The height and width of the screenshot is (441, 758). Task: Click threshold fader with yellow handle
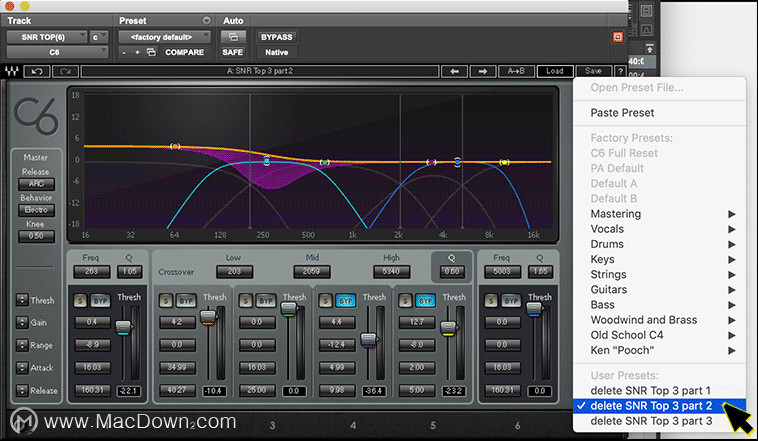[x=449, y=329]
